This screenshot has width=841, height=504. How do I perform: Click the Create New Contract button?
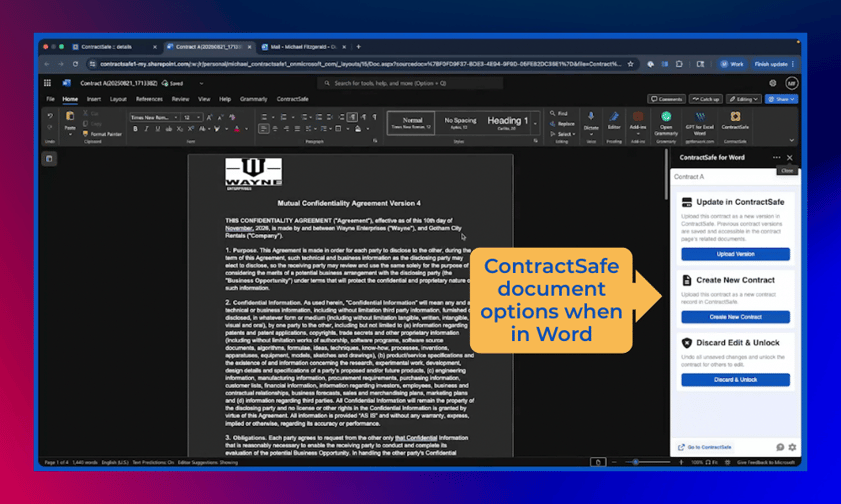pos(735,317)
